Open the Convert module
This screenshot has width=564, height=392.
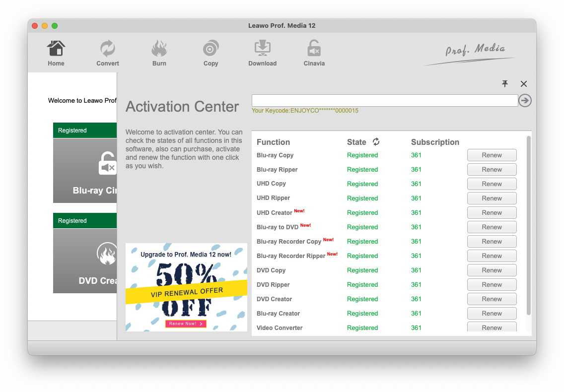click(x=108, y=53)
